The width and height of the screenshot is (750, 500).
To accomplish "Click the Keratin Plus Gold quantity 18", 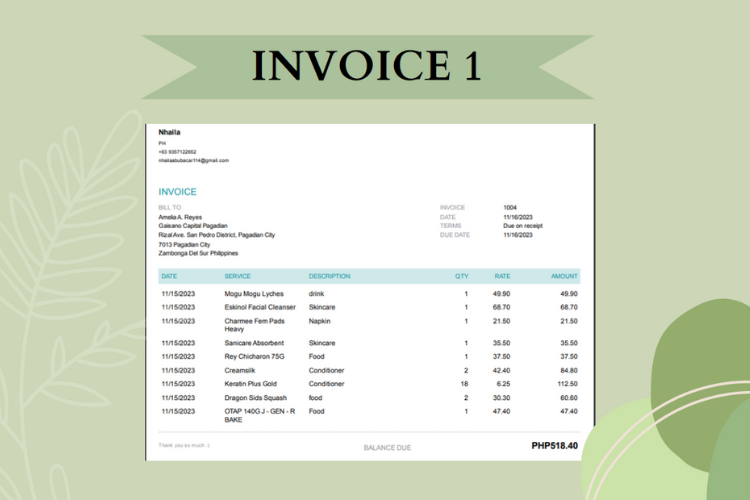I will pyautogui.click(x=464, y=384).
